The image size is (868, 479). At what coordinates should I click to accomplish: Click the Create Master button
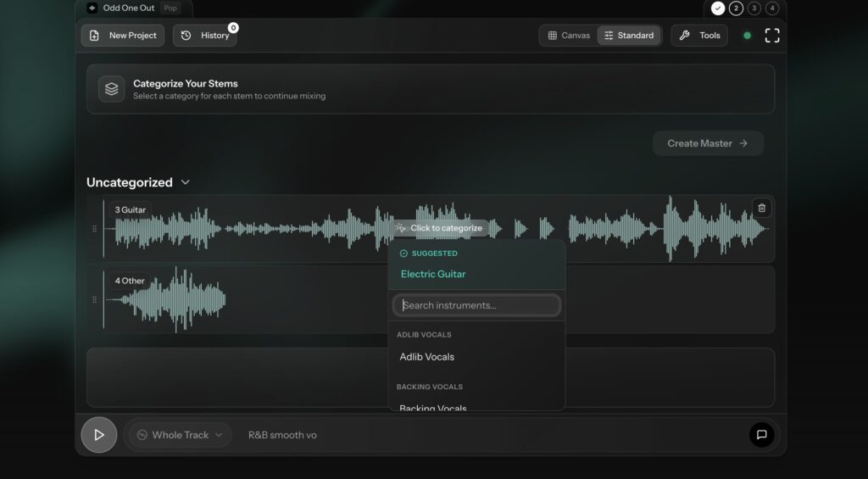click(x=708, y=143)
